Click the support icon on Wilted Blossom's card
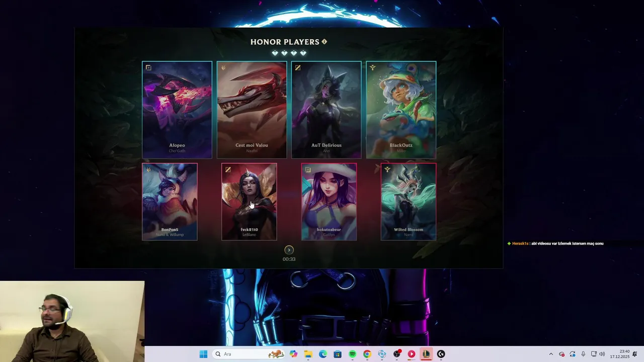The width and height of the screenshot is (644, 362). point(387,169)
